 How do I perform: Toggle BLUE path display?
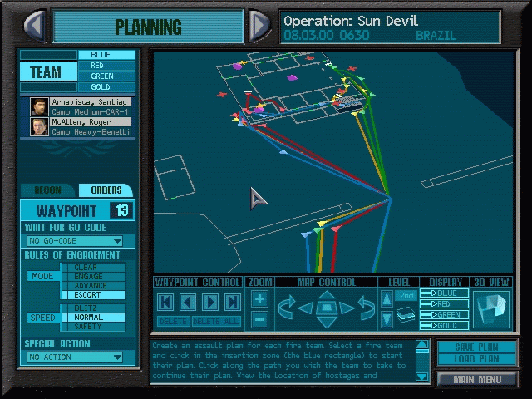point(444,293)
